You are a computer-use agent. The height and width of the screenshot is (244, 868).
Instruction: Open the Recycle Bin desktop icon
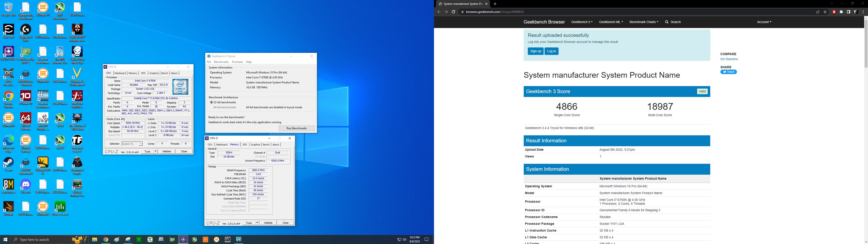click(8, 9)
